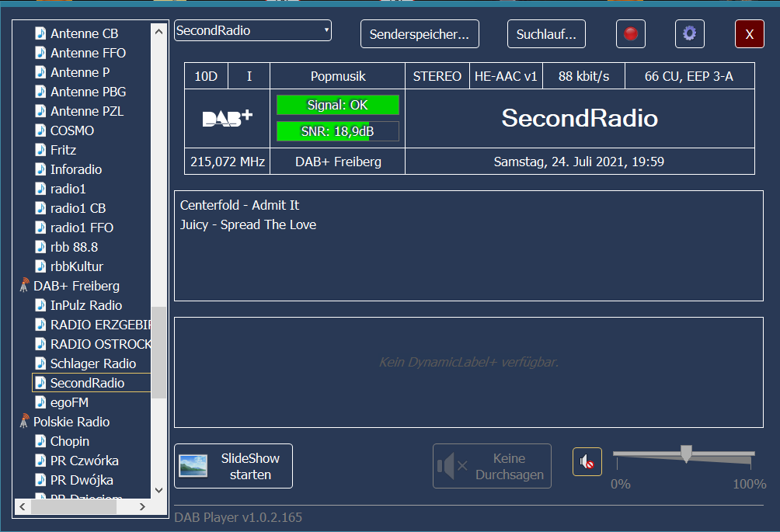The height and width of the screenshot is (532, 780).
Task: Open the Senderspeicher dialog
Action: click(420, 34)
